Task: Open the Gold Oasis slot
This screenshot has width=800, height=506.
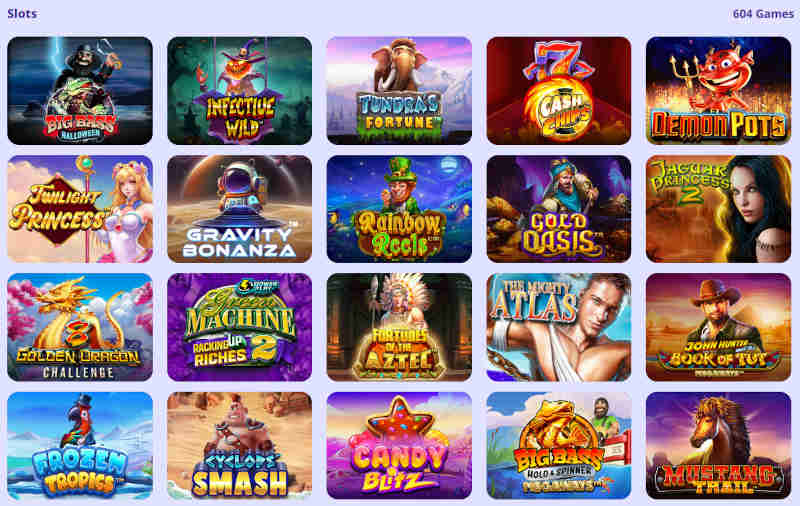Action: point(559,209)
